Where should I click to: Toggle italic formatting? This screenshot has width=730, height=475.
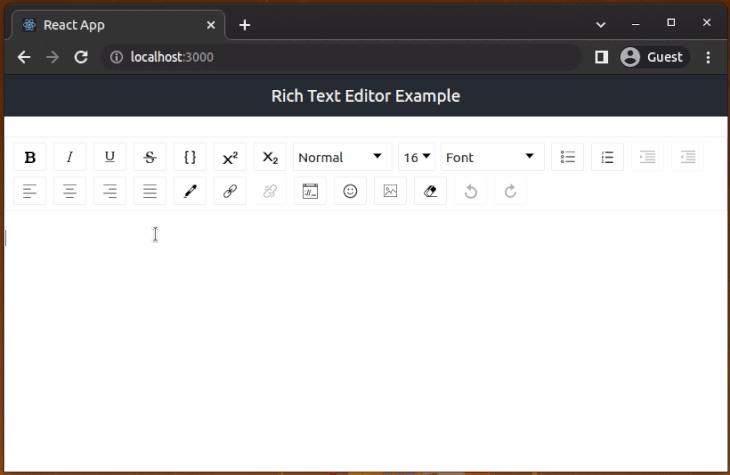click(x=70, y=157)
